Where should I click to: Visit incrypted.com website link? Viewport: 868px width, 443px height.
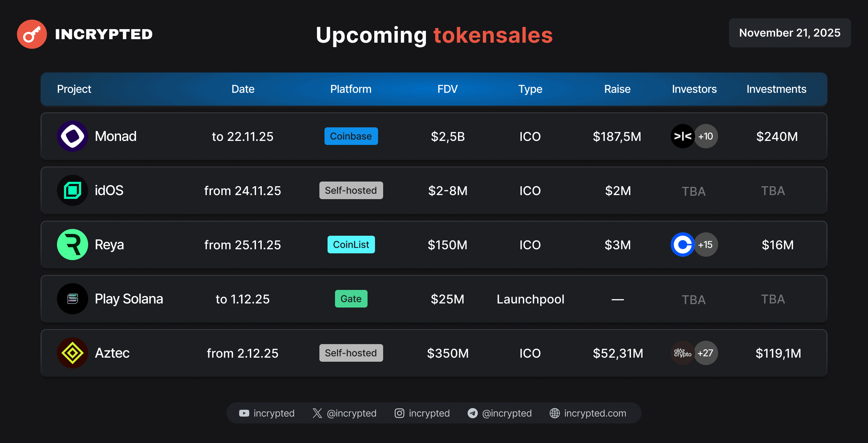pyautogui.click(x=588, y=413)
